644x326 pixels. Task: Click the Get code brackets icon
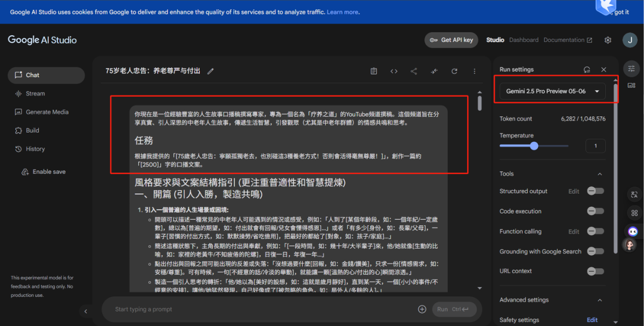[394, 72]
